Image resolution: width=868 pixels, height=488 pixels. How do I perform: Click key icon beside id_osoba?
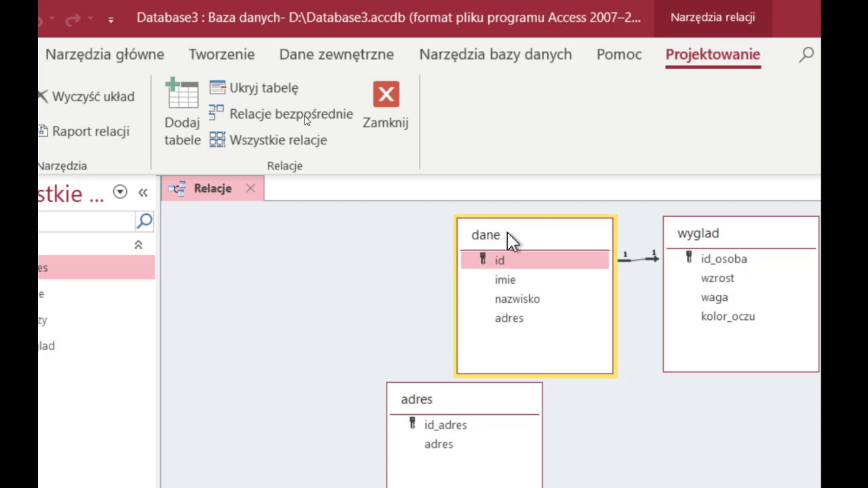[689, 258]
